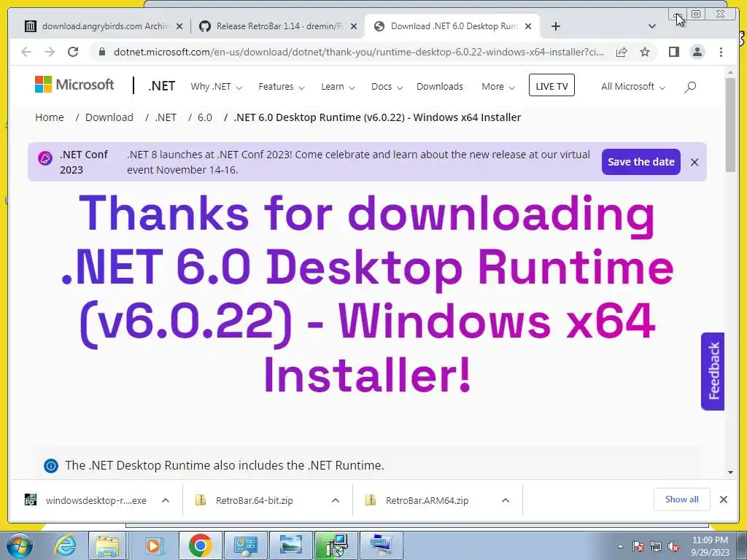Click .NET breadcrumb link
This screenshot has height=560, width=747.
(166, 117)
